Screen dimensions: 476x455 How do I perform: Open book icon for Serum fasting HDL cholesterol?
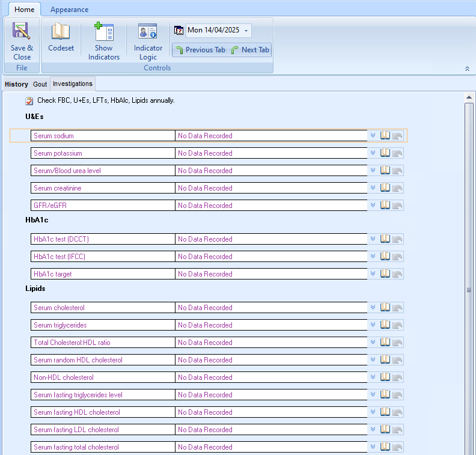(x=385, y=412)
